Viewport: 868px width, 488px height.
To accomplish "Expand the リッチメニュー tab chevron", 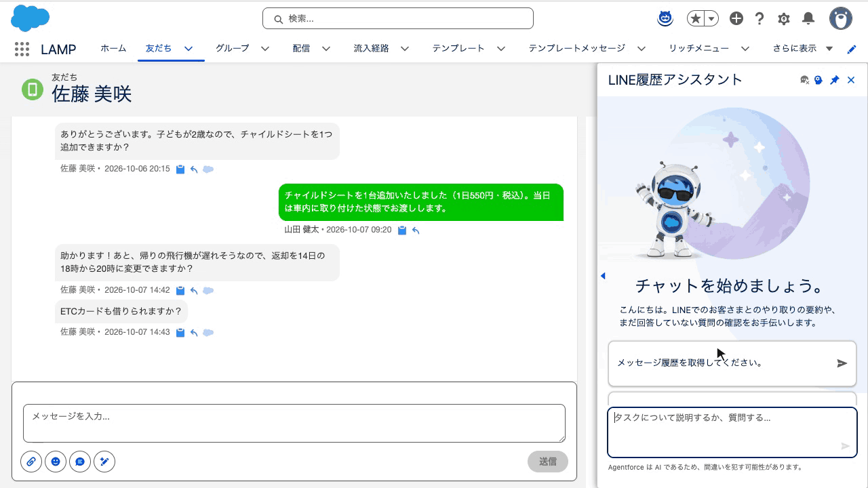I will click(745, 48).
